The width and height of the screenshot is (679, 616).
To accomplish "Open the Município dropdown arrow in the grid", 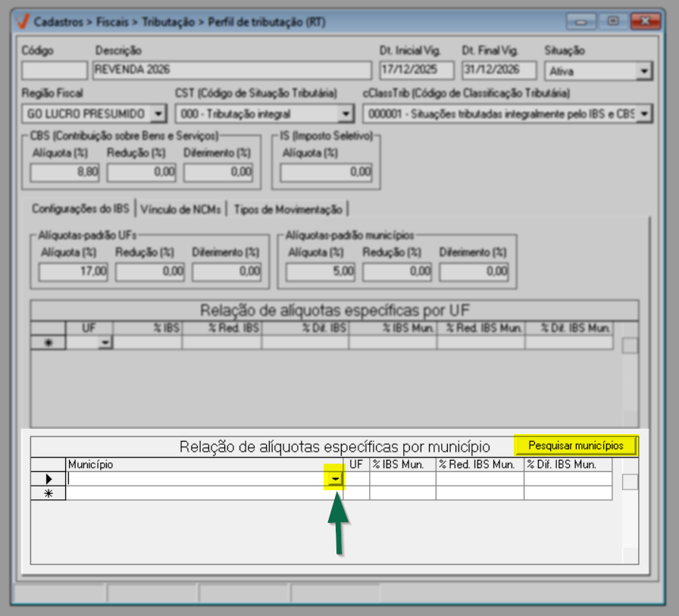I will click(334, 479).
